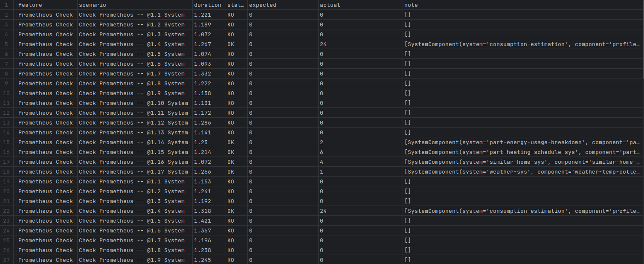Click the empty '[]' note in row 27

point(407,260)
